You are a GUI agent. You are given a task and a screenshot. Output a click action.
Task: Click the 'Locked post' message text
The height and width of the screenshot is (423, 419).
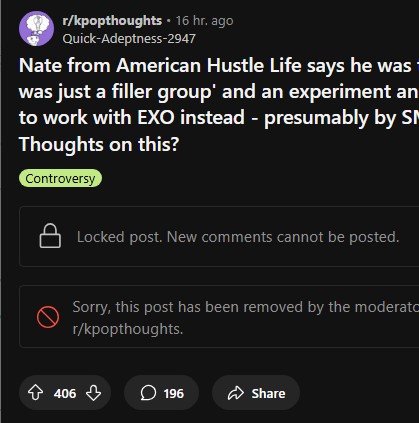pyautogui.click(x=238, y=237)
